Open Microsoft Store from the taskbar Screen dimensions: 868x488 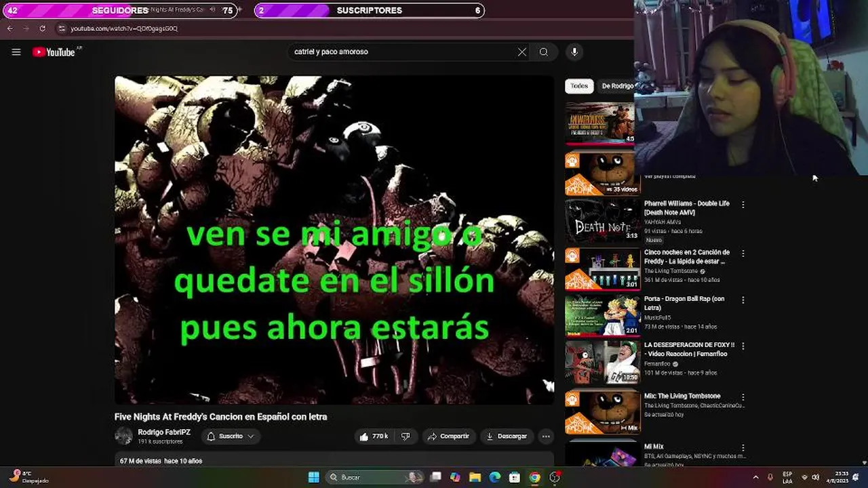[515, 477]
